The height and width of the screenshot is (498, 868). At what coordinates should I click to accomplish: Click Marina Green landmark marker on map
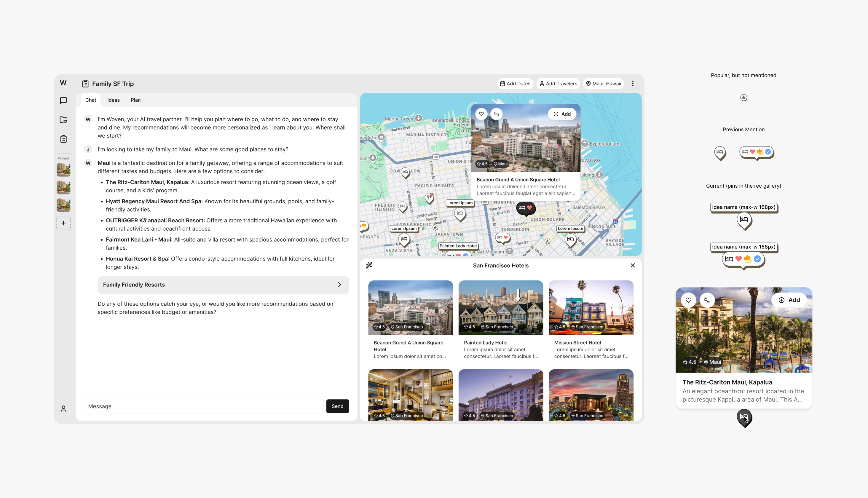(419, 118)
